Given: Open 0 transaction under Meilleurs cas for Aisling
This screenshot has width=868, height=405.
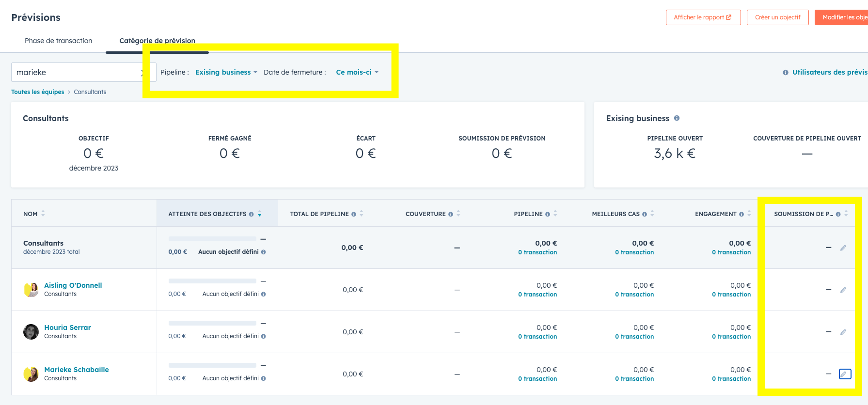Looking at the screenshot, I should (x=634, y=295).
